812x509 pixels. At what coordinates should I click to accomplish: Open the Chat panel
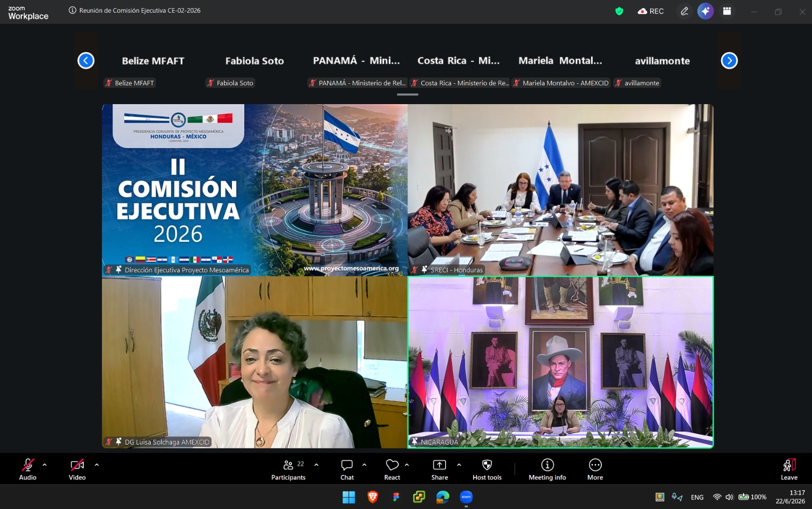(347, 469)
